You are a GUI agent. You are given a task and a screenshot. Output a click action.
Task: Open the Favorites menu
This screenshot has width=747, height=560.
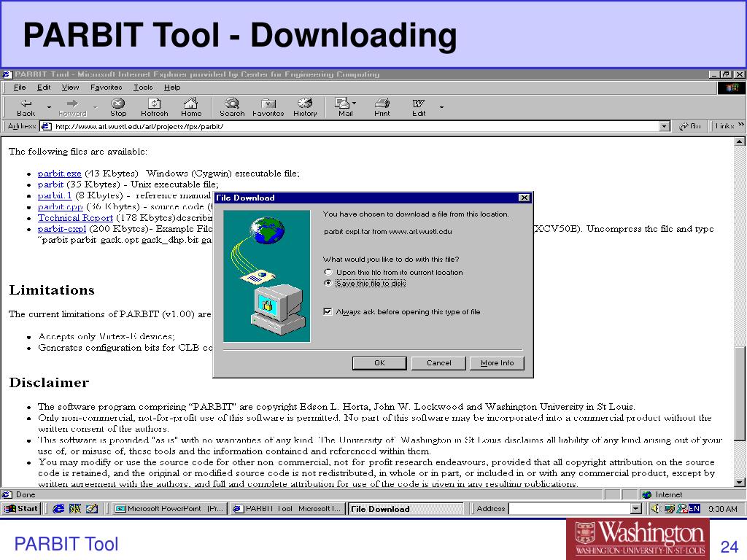coord(107,87)
